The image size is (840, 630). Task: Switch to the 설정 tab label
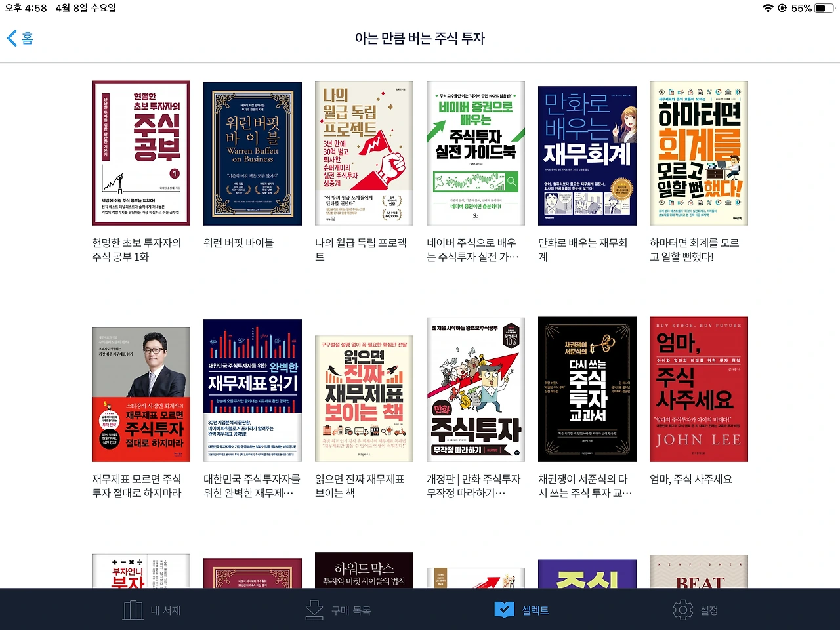coord(709,610)
